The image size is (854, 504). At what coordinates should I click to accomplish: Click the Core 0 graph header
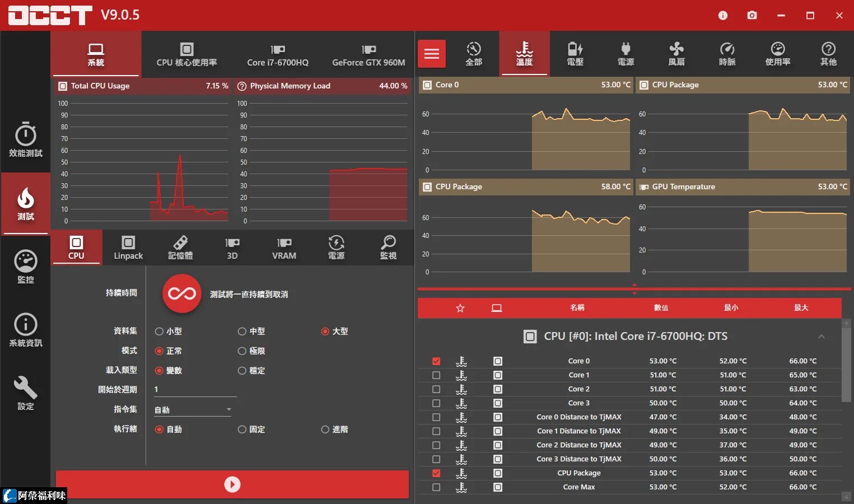pos(526,85)
